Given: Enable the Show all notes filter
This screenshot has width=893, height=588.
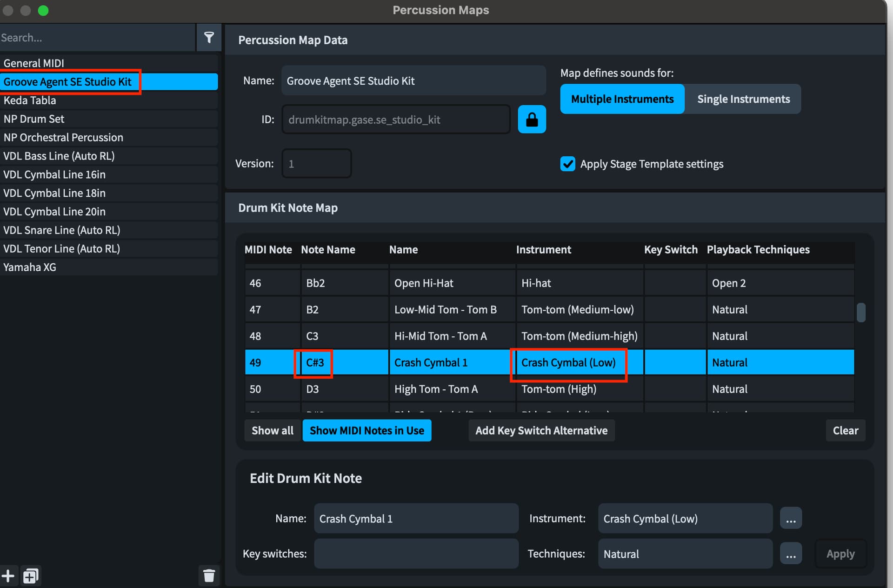Looking at the screenshot, I should click(272, 431).
